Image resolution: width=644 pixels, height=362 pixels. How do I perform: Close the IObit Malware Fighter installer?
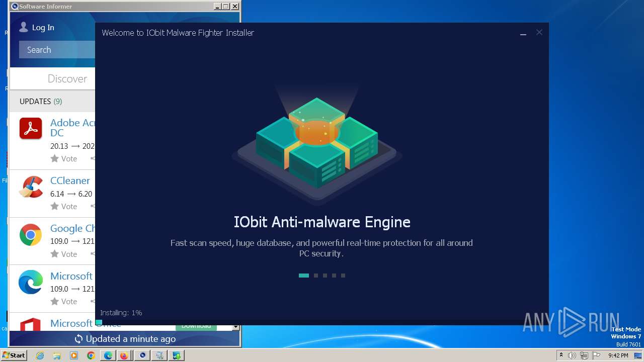click(539, 32)
